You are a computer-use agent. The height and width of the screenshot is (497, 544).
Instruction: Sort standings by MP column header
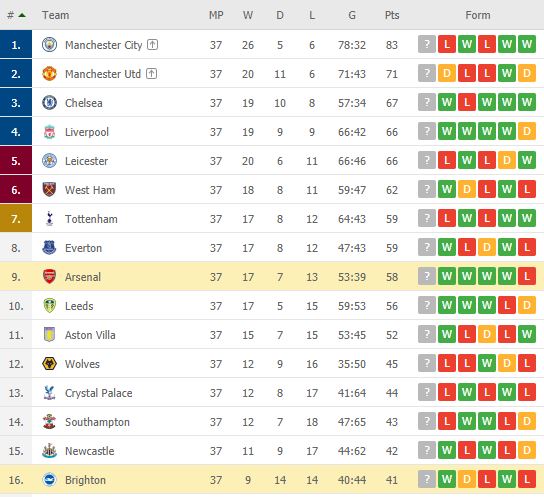click(x=216, y=15)
